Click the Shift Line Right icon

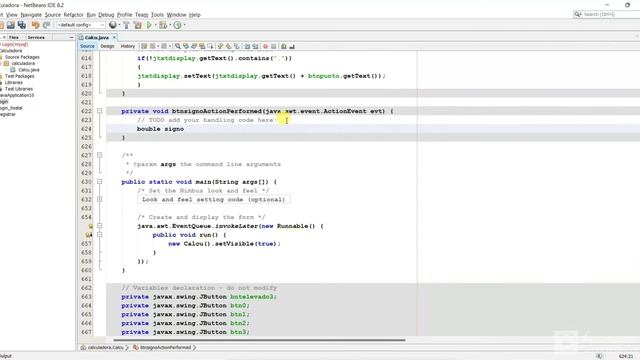tap(256, 47)
